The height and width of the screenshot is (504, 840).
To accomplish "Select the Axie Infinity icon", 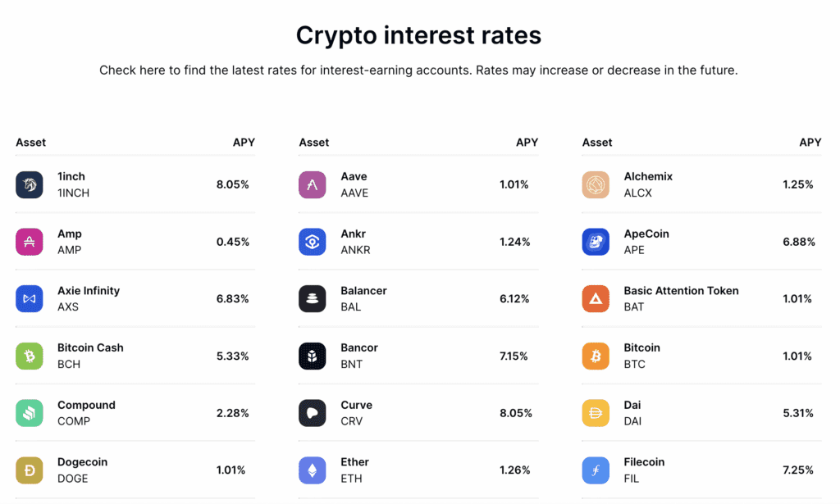I will [30, 298].
